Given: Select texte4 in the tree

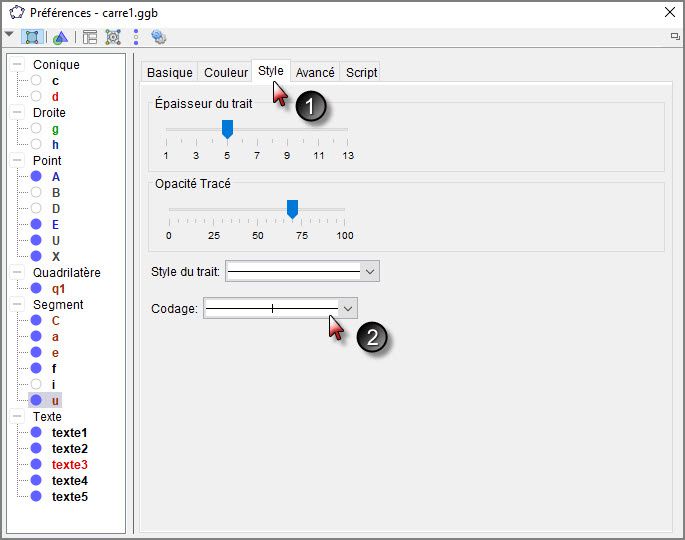Looking at the screenshot, I should click(x=69, y=481).
